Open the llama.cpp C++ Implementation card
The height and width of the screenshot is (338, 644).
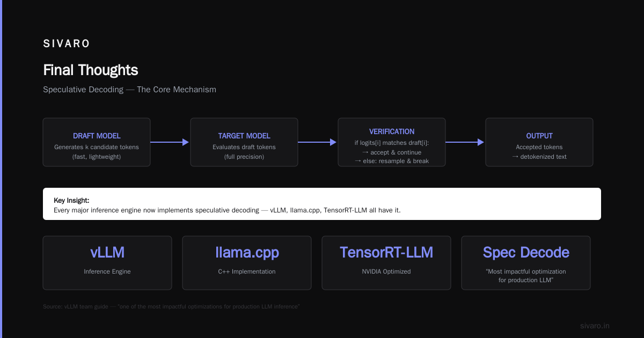point(247,263)
